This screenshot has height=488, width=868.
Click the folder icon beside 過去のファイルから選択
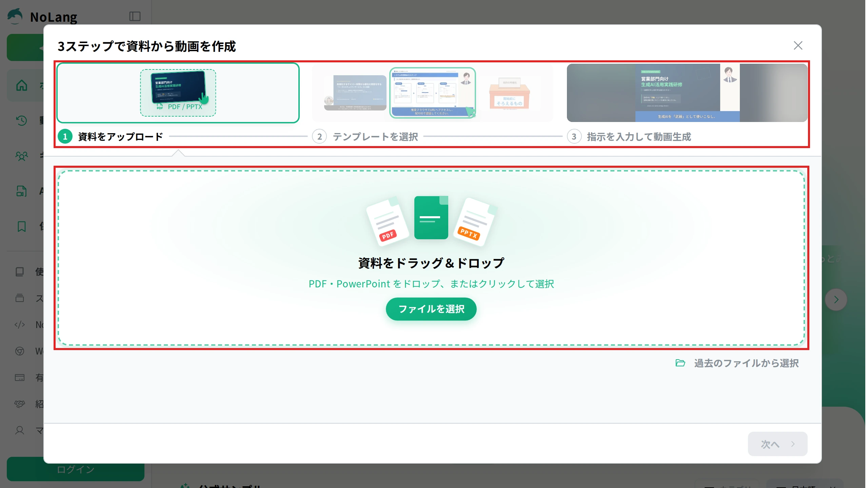pos(680,363)
